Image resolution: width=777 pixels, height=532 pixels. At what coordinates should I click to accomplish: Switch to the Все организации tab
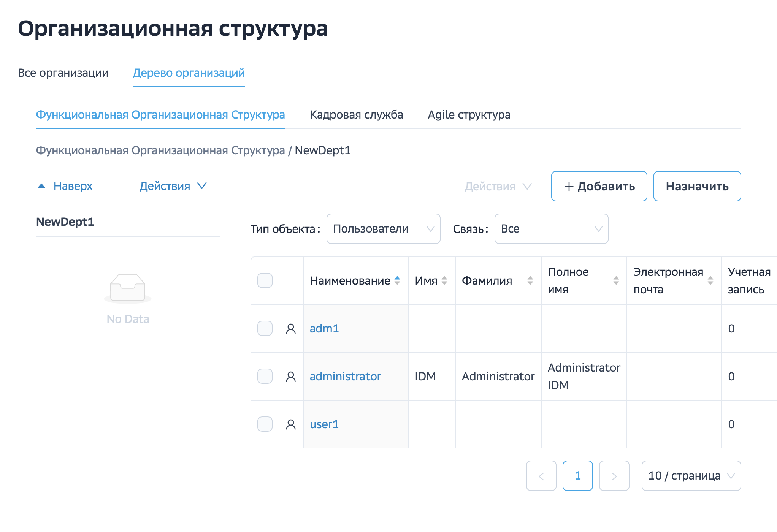[x=63, y=73]
